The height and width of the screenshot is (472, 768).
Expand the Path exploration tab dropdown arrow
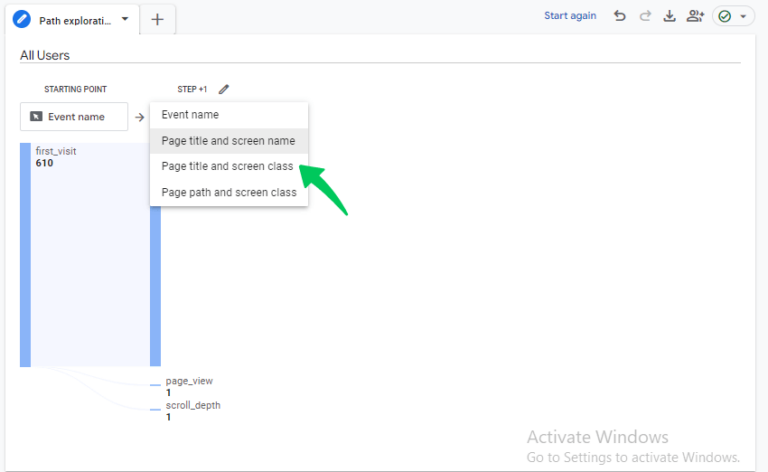[x=124, y=19]
